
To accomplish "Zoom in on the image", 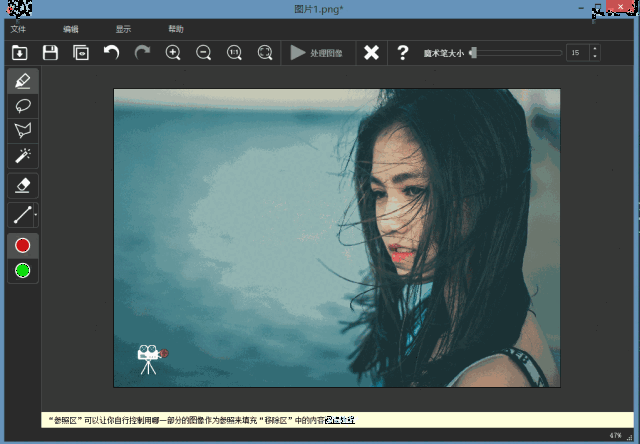I will (x=173, y=53).
